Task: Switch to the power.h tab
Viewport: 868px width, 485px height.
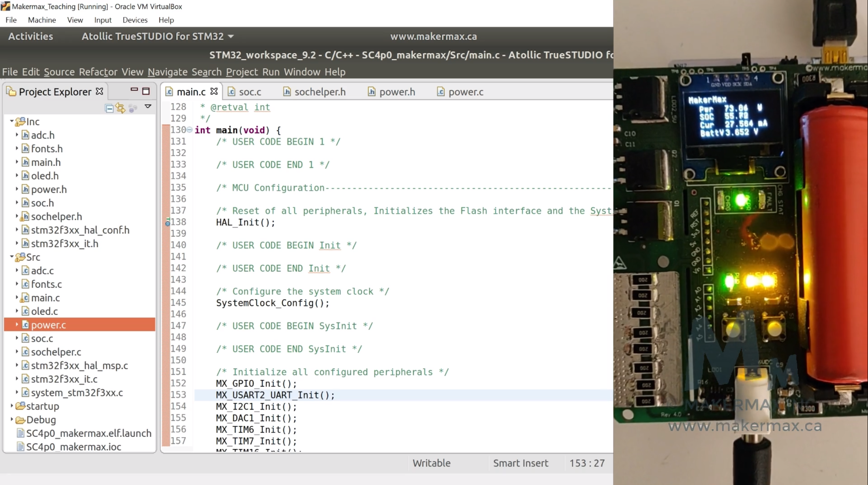Action: click(x=391, y=92)
